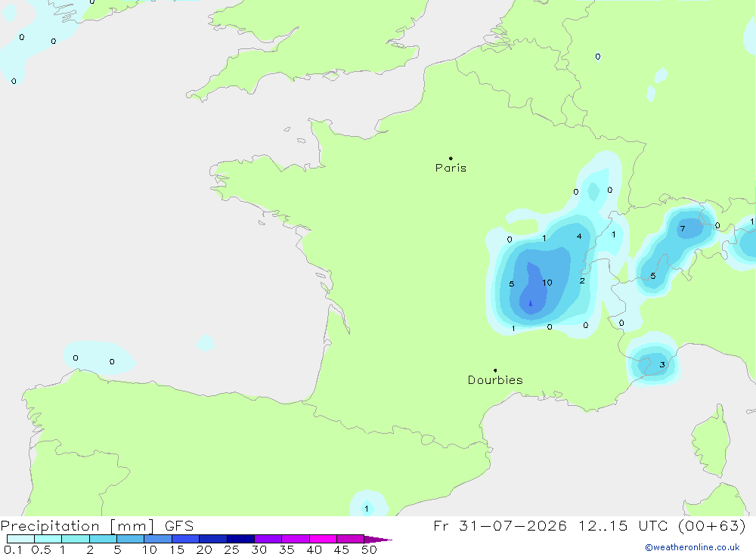Image resolution: width=756 pixels, height=554 pixels.
Task: Click the '2' precipitation value on map
Action: click(x=582, y=280)
